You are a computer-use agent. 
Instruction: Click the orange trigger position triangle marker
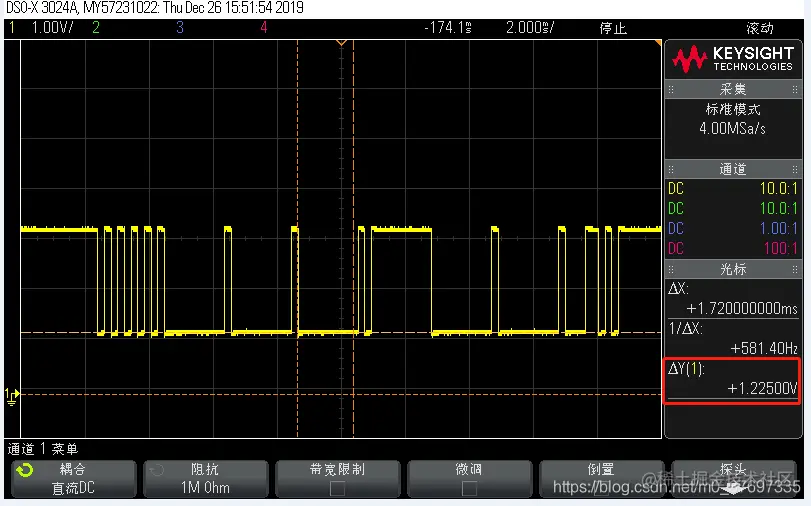coord(341,43)
